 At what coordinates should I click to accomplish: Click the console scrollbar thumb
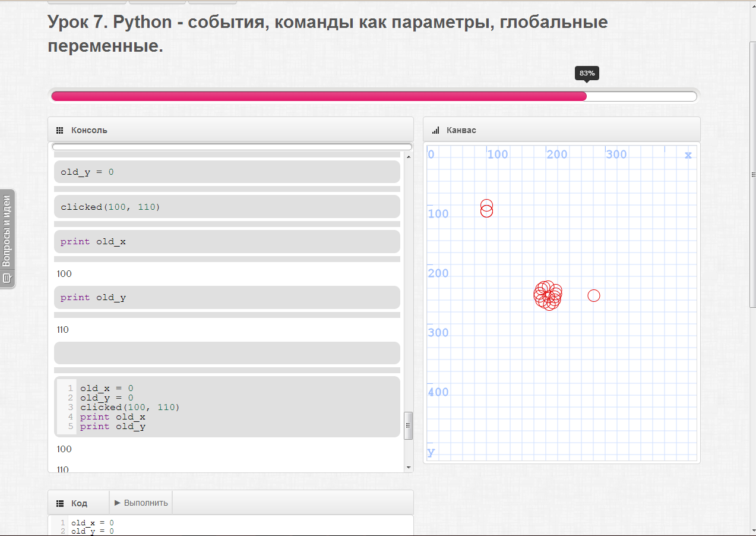click(x=408, y=425)
